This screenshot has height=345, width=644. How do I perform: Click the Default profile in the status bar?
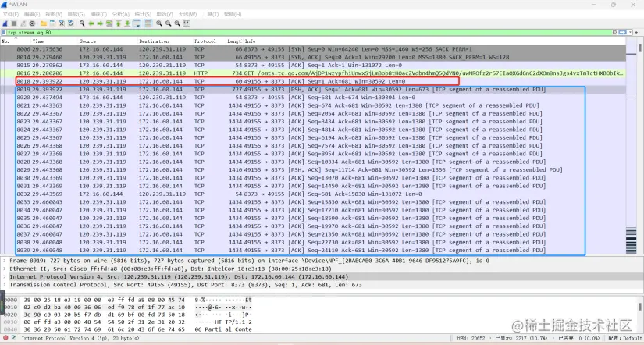[x=624, y=338]
